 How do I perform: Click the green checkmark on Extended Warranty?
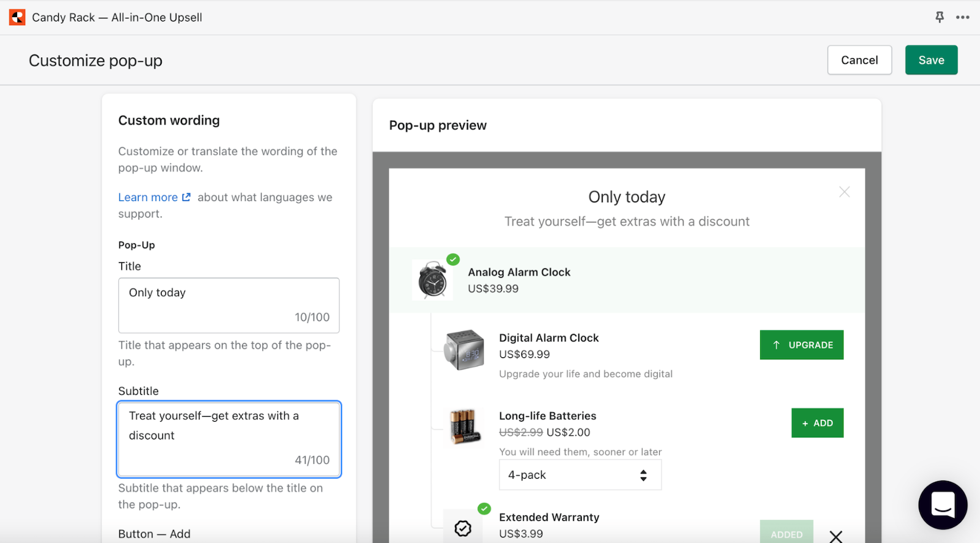(484, 509)
